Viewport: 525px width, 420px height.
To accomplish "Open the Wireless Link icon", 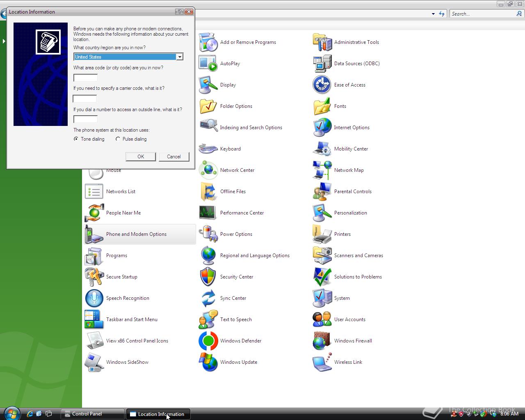I will click(322, 362).
